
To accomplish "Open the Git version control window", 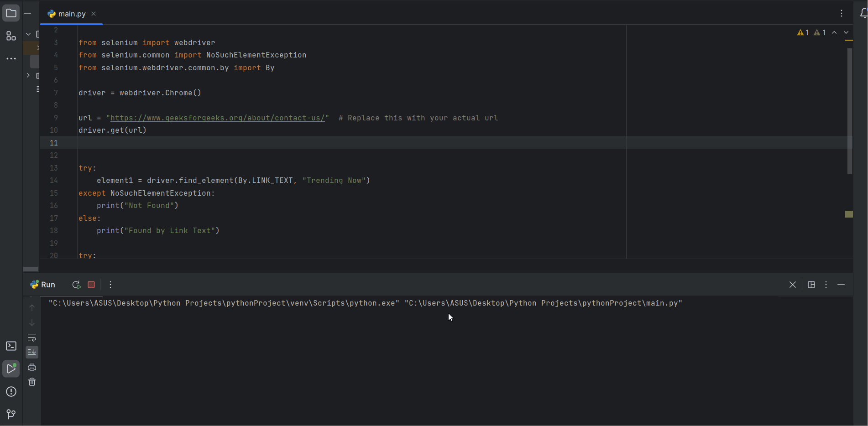I will click(x=11, y=414).
